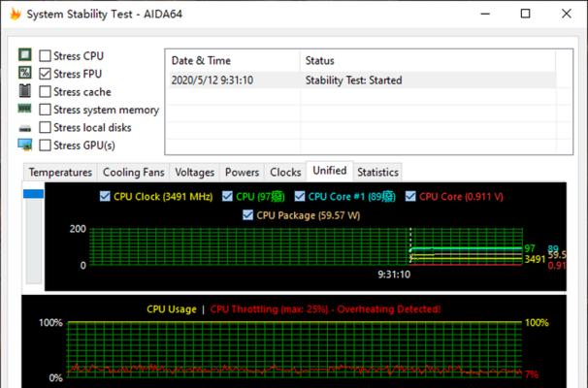
Task: Click the AIDA64 flame icon in title bar
Action: tap(15, 14)
